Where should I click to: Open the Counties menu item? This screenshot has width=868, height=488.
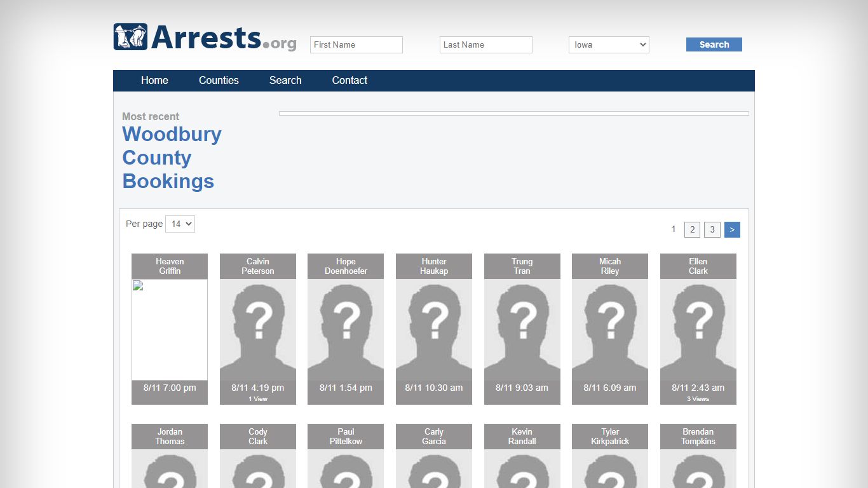[x=219, y=80]
